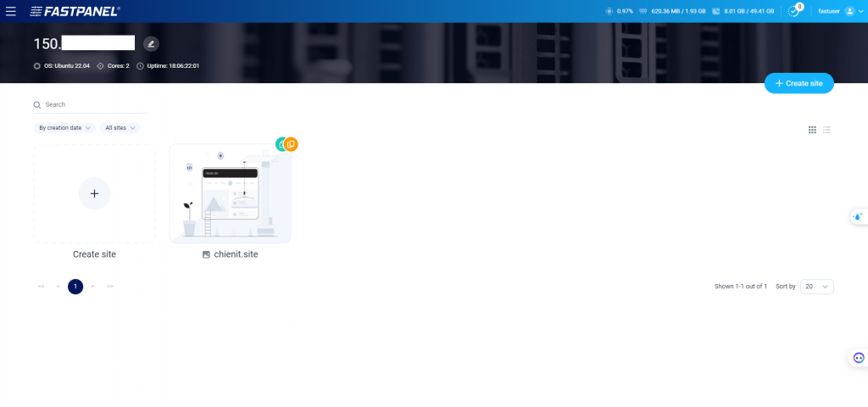Click the 0.97% CPU value
This screenshot has height=407, width=868.
(625, 11)
